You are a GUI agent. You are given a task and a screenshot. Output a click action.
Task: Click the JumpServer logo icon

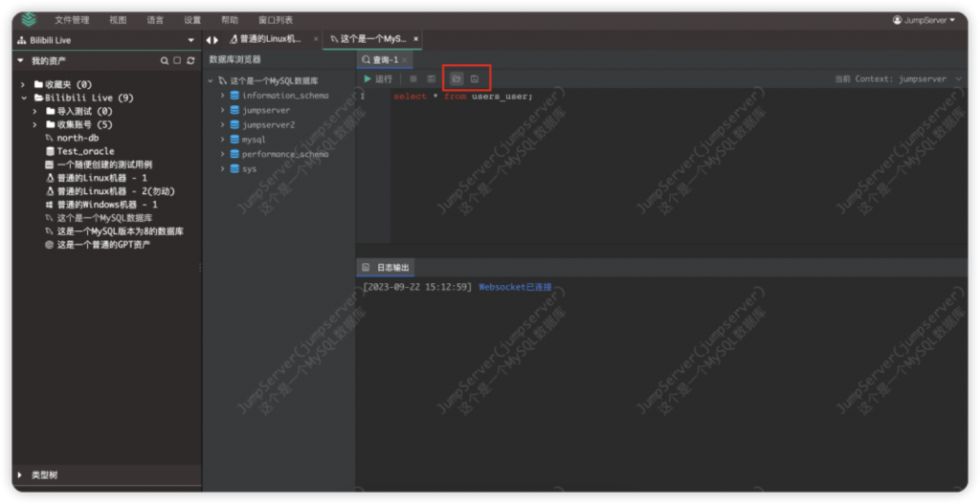29,20
